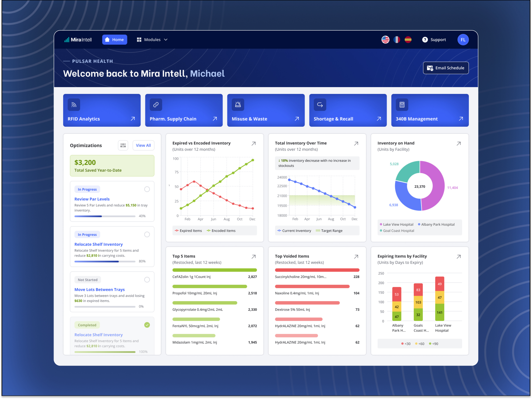
Task: Select the French language flag
Action: 397,39
